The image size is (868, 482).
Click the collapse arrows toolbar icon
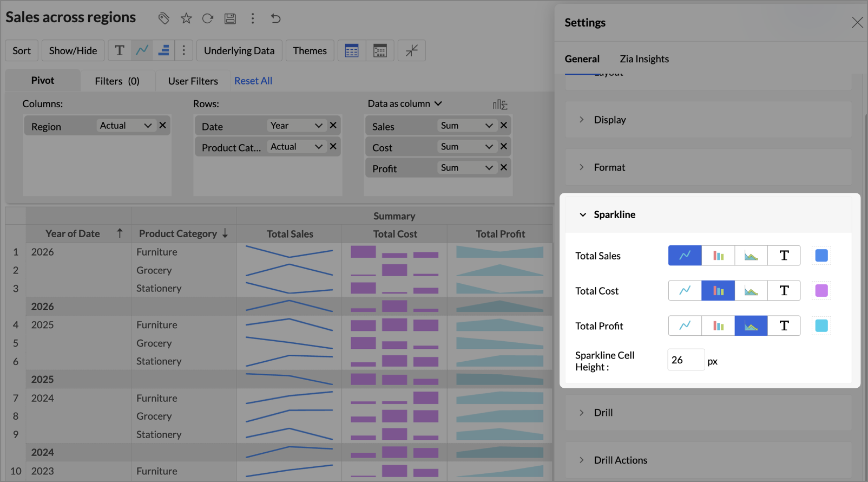[411, 50]
